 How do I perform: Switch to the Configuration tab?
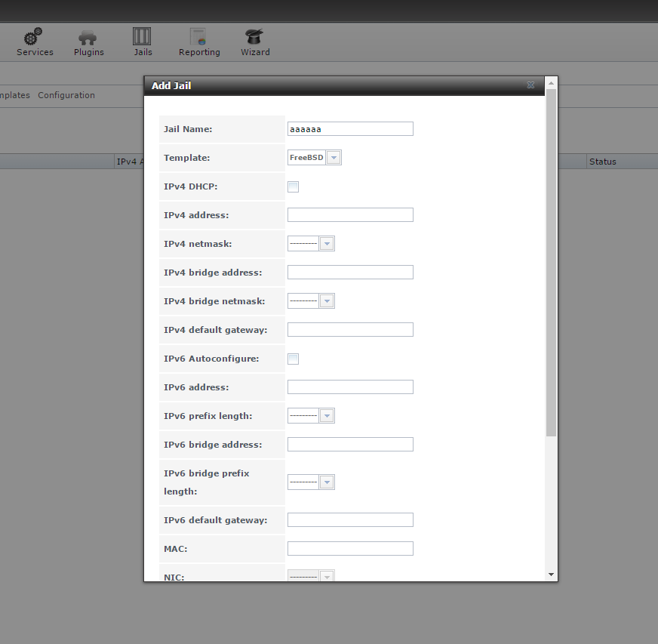[66, 95]
